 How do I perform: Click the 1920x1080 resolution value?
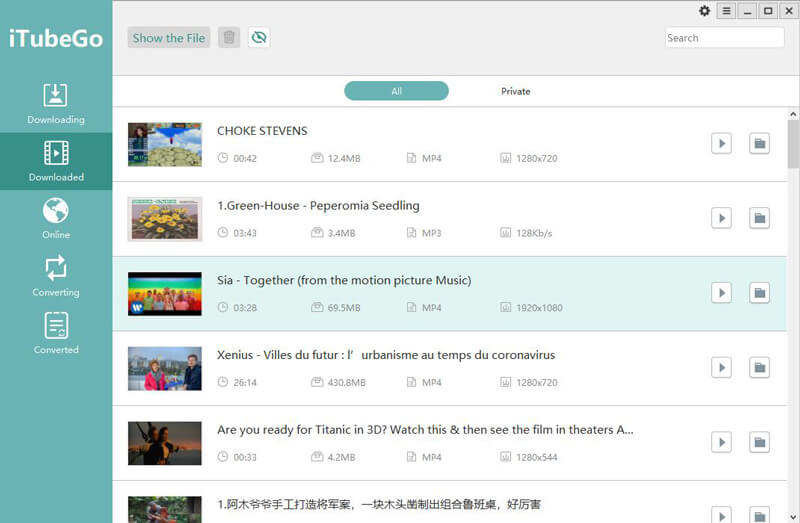coord(539,308)
